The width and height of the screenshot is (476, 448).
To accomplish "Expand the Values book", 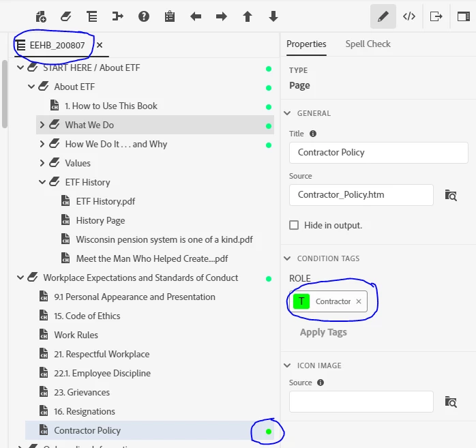I will pos(42,163).
